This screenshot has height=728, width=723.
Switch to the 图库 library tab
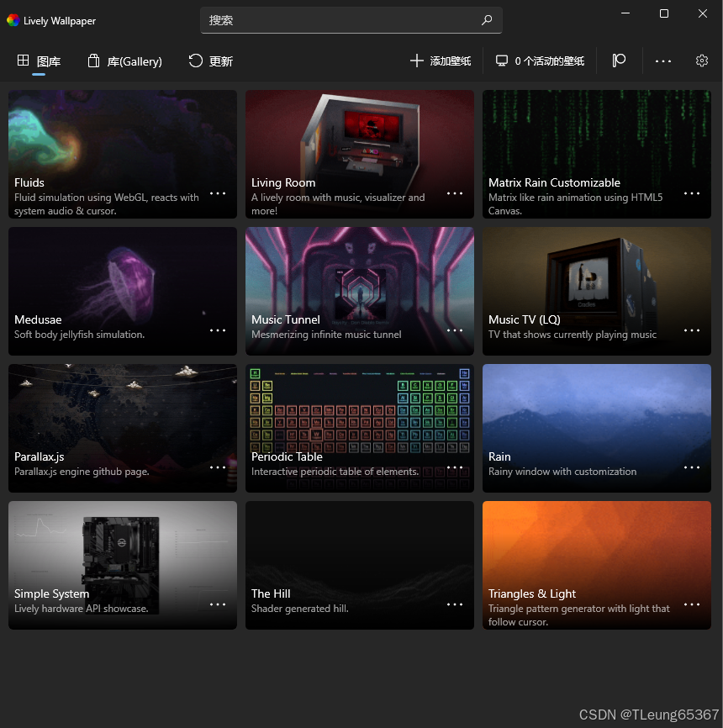(x=39, y=61)
